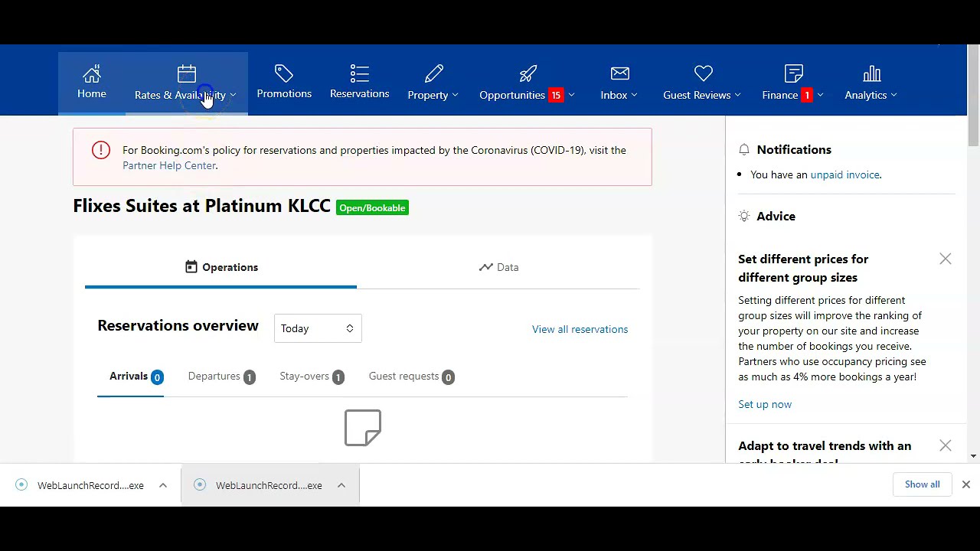Click the Flixes Suites at Platinum KLCC heading
Image resolution: width=980 pixels, height=551 pixels.
[x=201, y=206]
